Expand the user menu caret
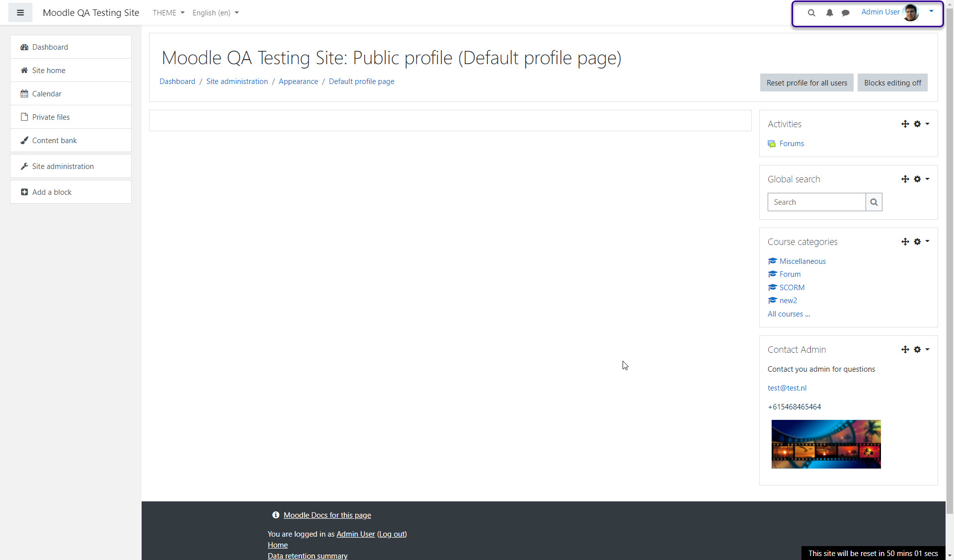The height and width of the screenshot is (560, 954). [x=931, y=11]
